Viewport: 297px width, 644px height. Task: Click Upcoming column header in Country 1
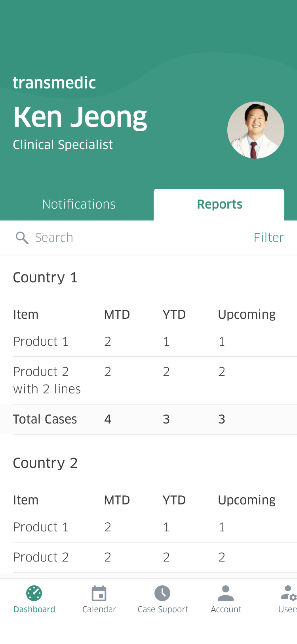(247, 314)
